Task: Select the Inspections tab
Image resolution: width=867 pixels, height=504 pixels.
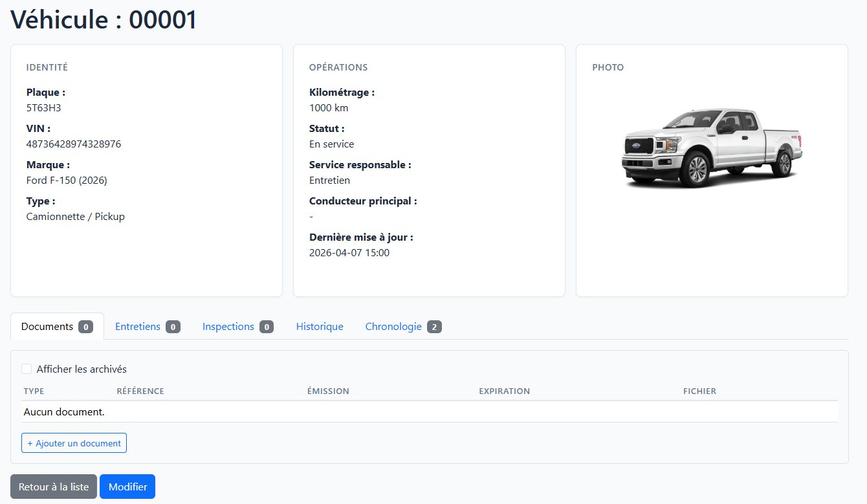Action: (228, 326)
